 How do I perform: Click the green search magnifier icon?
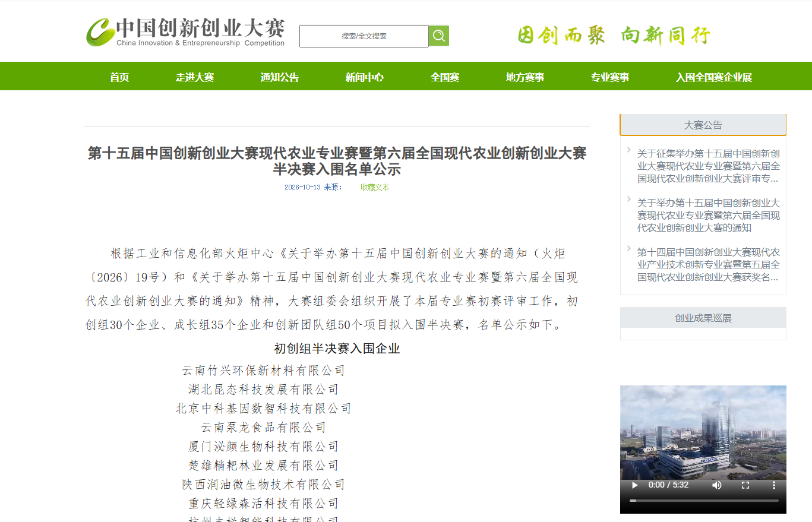click(438, 36)
